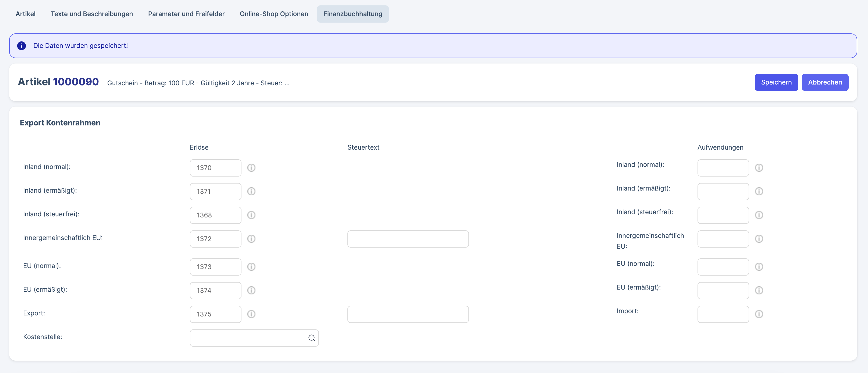Click info icon beside Erlöse field 1372
The image size is (868, 373).
click(251, 239)
